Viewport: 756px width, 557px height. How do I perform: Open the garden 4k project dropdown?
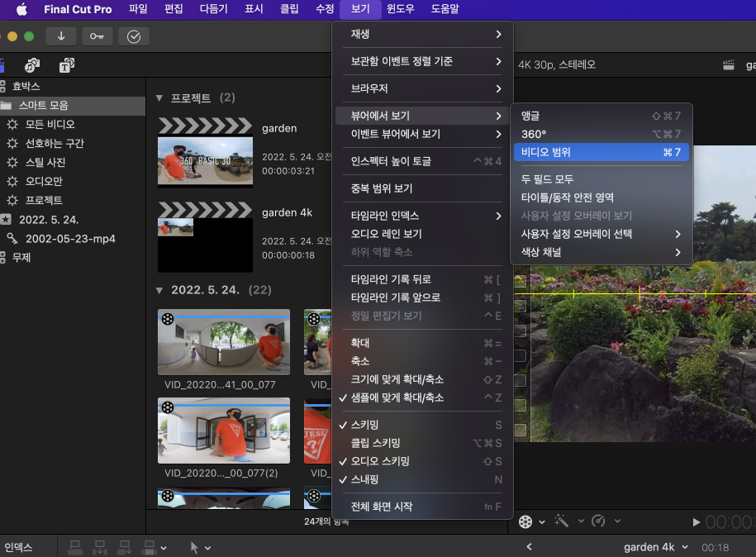[x=685, y=547]
